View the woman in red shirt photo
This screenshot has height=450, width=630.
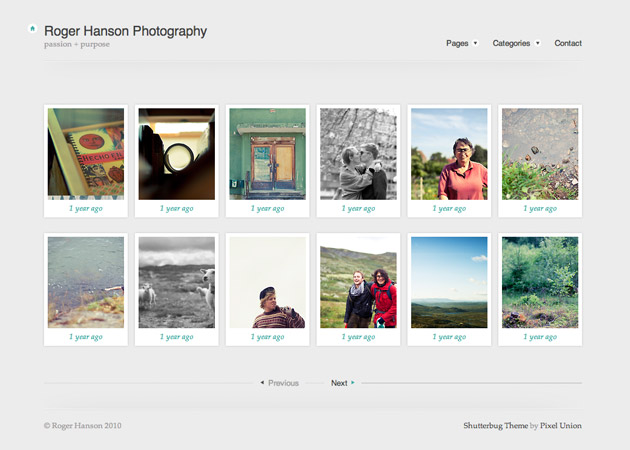pyautogui.click(x=449, y=153)
